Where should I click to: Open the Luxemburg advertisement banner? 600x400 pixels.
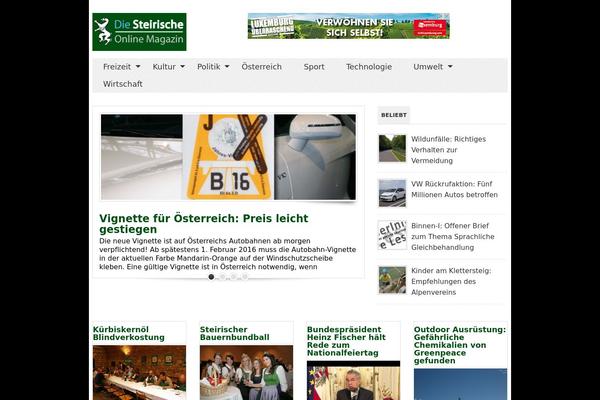coord(349,26)
